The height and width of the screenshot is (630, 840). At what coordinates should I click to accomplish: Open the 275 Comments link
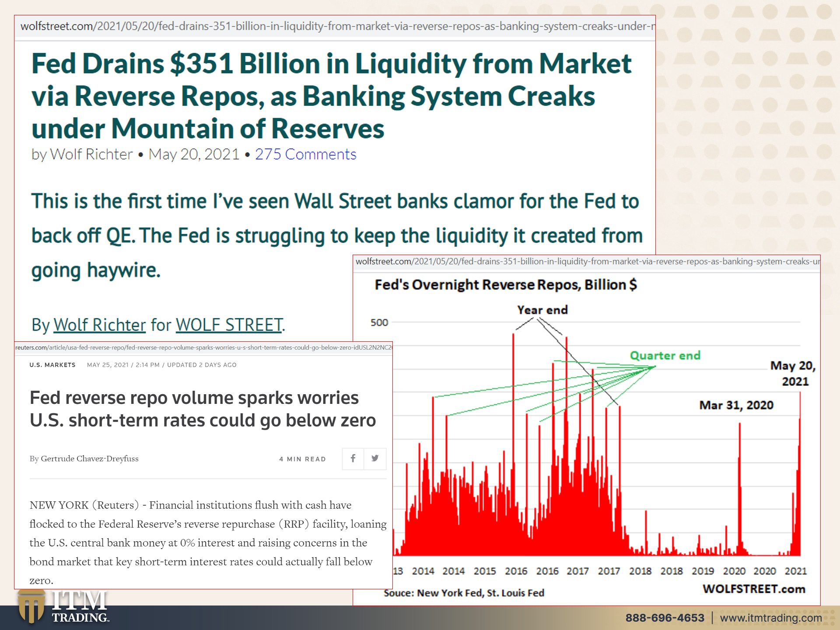(x=305, y=154)
